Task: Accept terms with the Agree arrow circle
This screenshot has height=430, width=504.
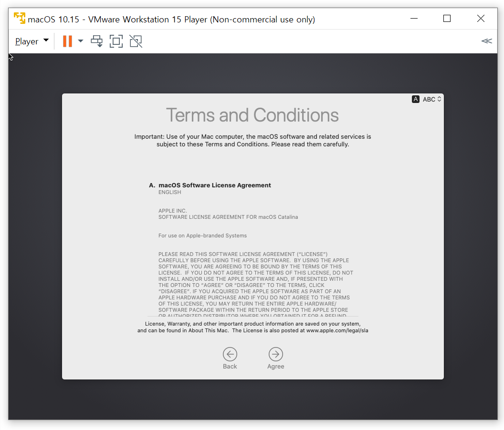Action: click(276, 354)
